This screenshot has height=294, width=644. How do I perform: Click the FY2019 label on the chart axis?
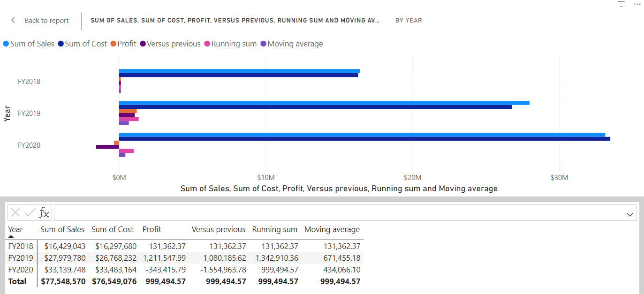point(29,113)
